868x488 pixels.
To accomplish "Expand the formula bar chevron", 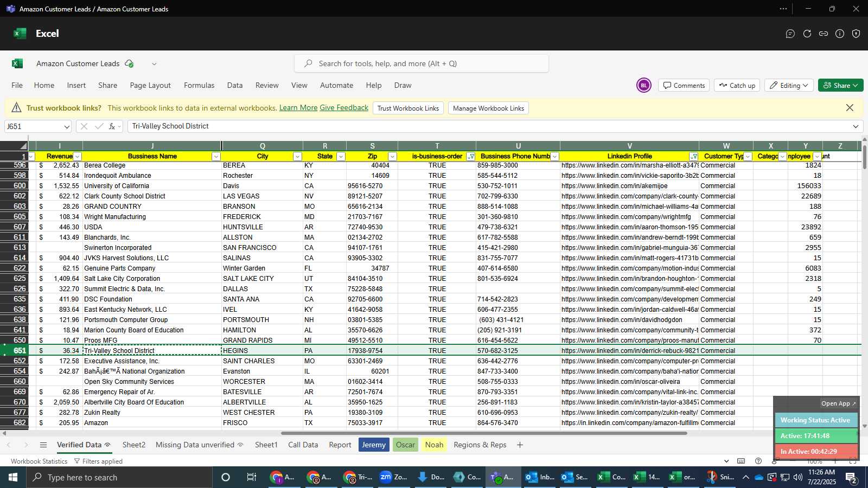I will coord(856,126).
